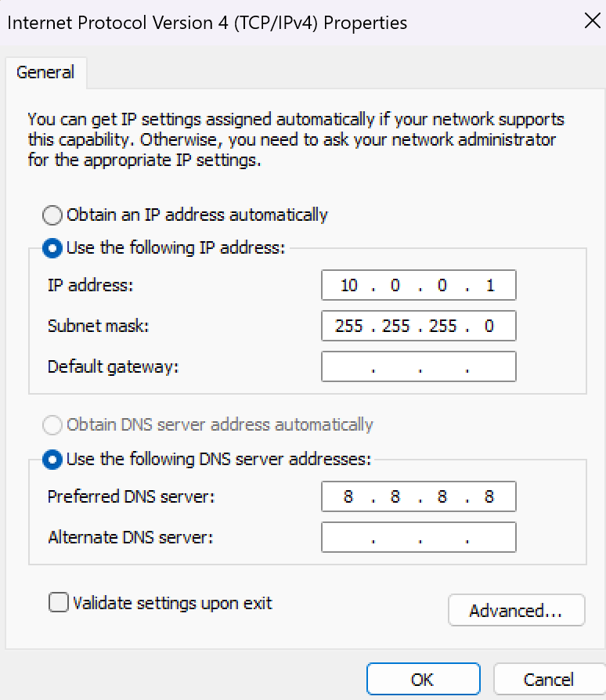The image size is (606, 700).
Task: Focus the Subnet mask first octet
Action: tap(348, 326)
